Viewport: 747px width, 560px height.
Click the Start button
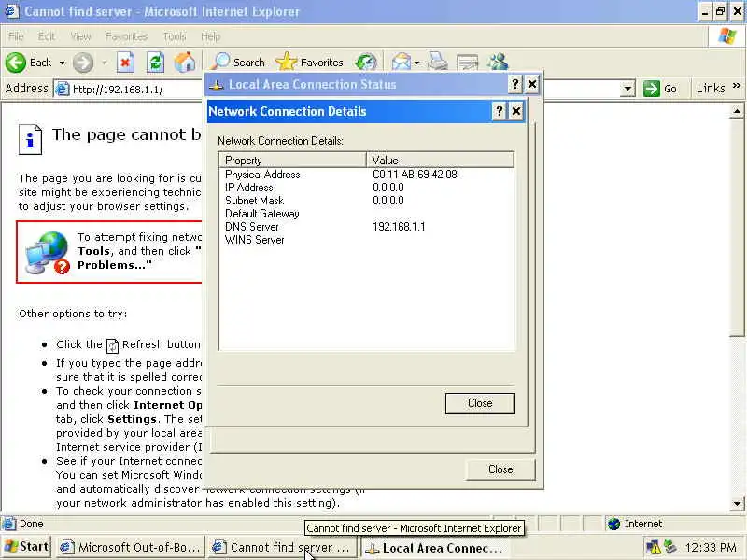click(x=27, y=547)
